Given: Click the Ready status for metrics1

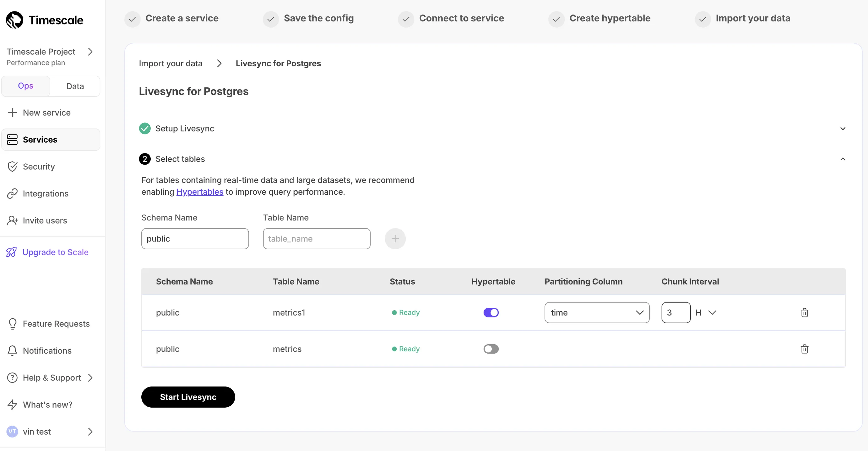Looking at the screenshot, I should (x=405, y=312).
